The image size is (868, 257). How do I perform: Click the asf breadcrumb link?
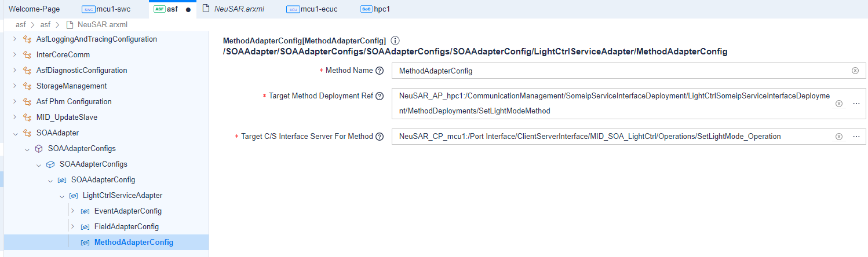(20, 25)
